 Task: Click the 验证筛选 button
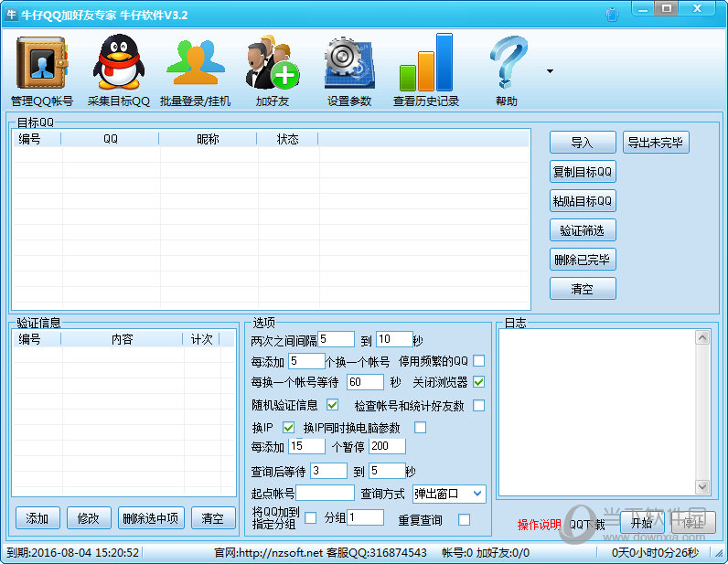click(x=583, y=229)
